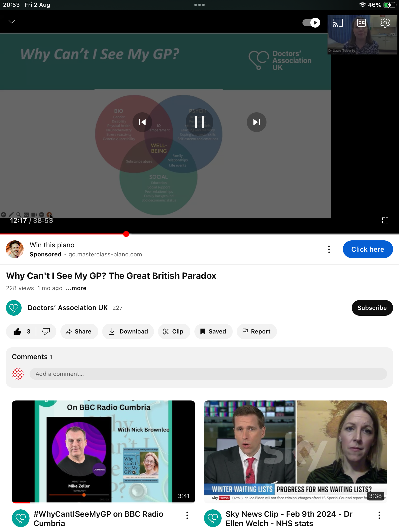Report the video
Image resolution: width=399 pixels, height=532 pixels.
(x=257, y=332)
